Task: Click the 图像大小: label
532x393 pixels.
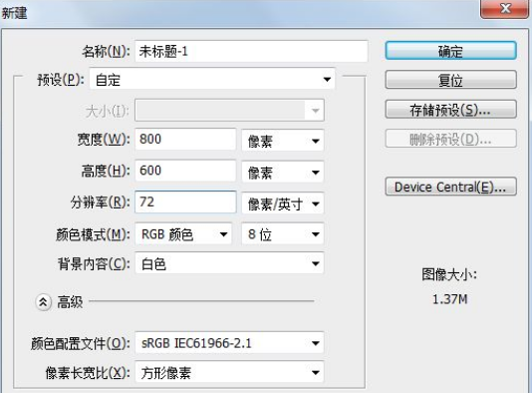Action: 449,274
